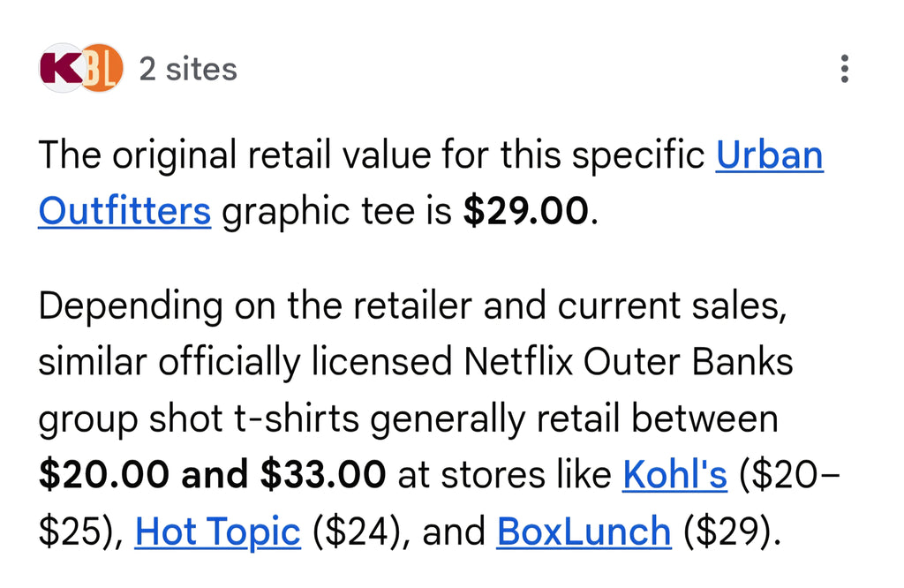The image size is (904, 588).
Task: Click the ($20– price range after Kohl's
Action: pos(790,475)
